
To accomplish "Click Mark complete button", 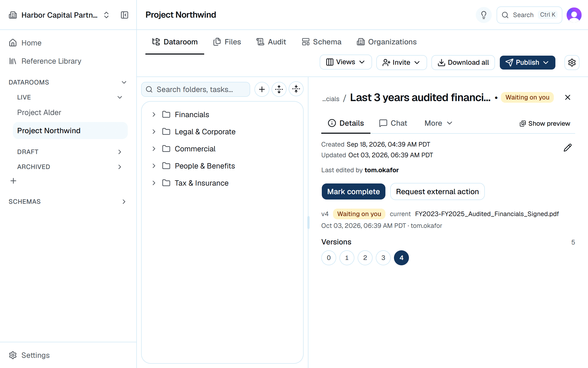I will pyautogui.click(x=353, y=191).
